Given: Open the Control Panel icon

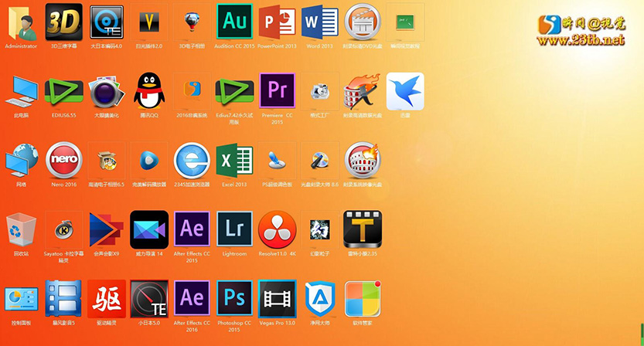Looking at the screenshot, I should (21, 299).
